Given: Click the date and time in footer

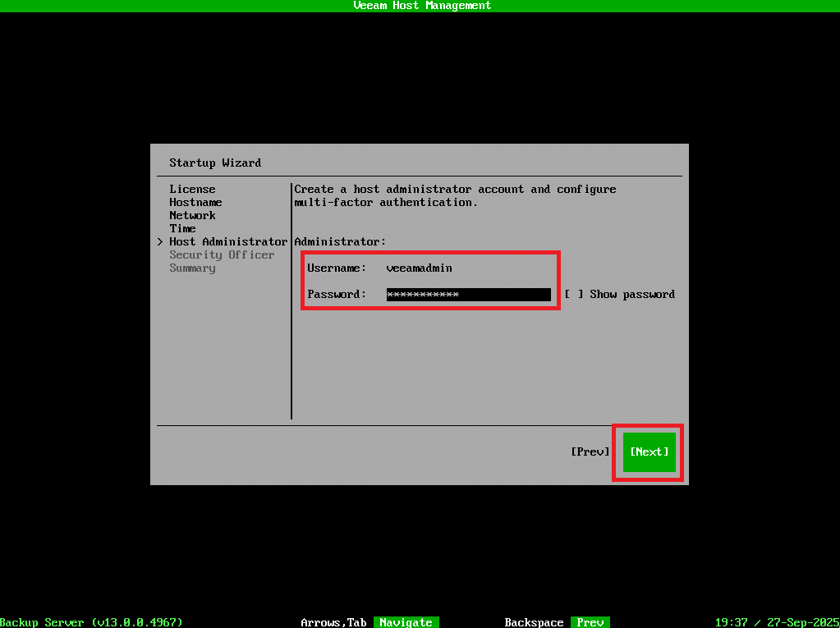Looking at the screenshot, I should point(776,622).
